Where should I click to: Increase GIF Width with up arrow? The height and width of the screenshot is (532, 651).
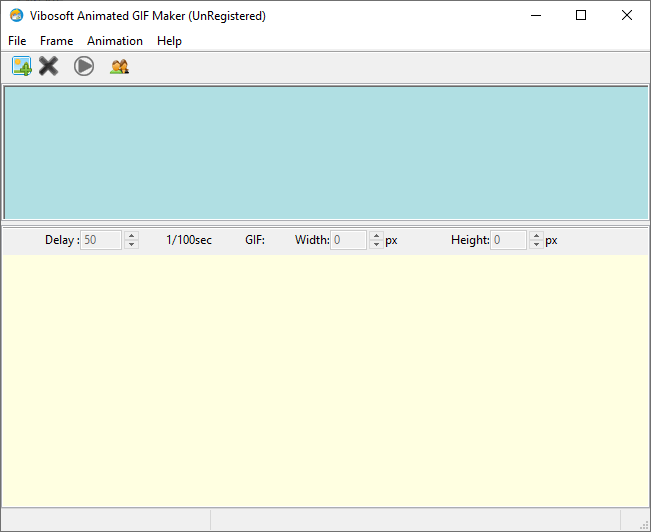(x=377, y=236)
